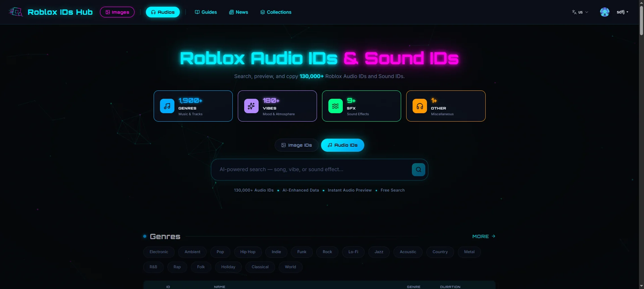Click the user avatar picture
This screenshot has width=644, height=289.
[x=605, y=12]
